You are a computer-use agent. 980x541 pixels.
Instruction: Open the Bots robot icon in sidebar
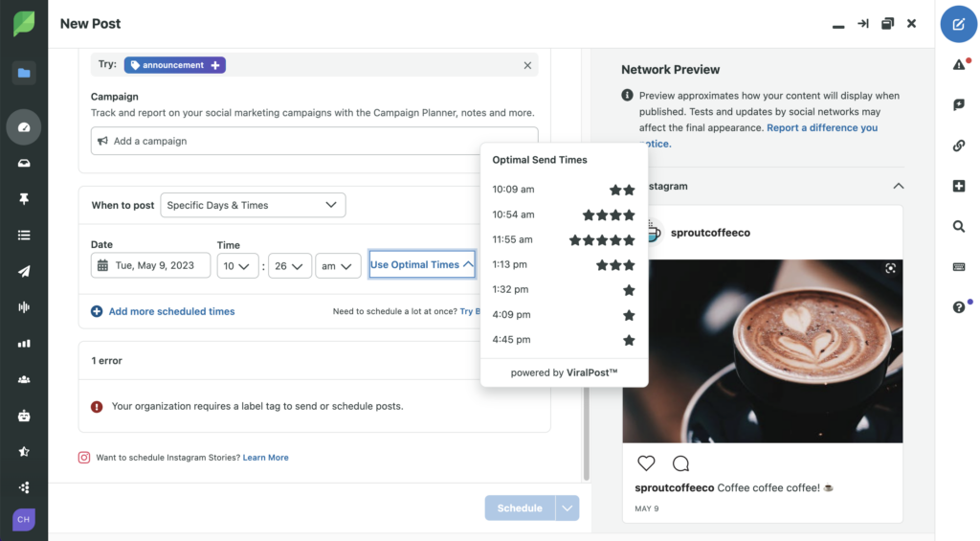click(24, 416)
